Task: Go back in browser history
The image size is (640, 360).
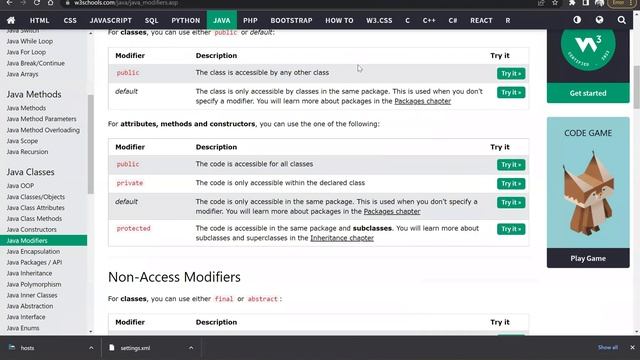Action: coord(9,3)
